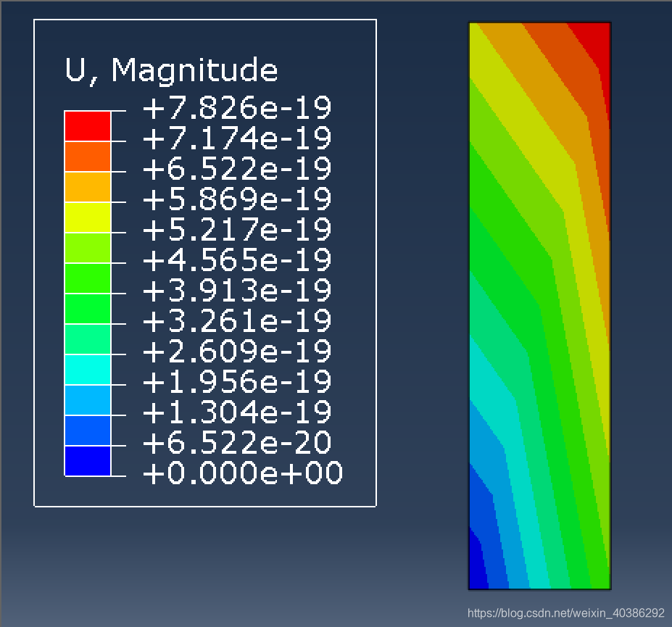Click the +6.522e-20 legend label
Image resolution: width=672 pixels, height=627 pixels.
pos(237,443)
